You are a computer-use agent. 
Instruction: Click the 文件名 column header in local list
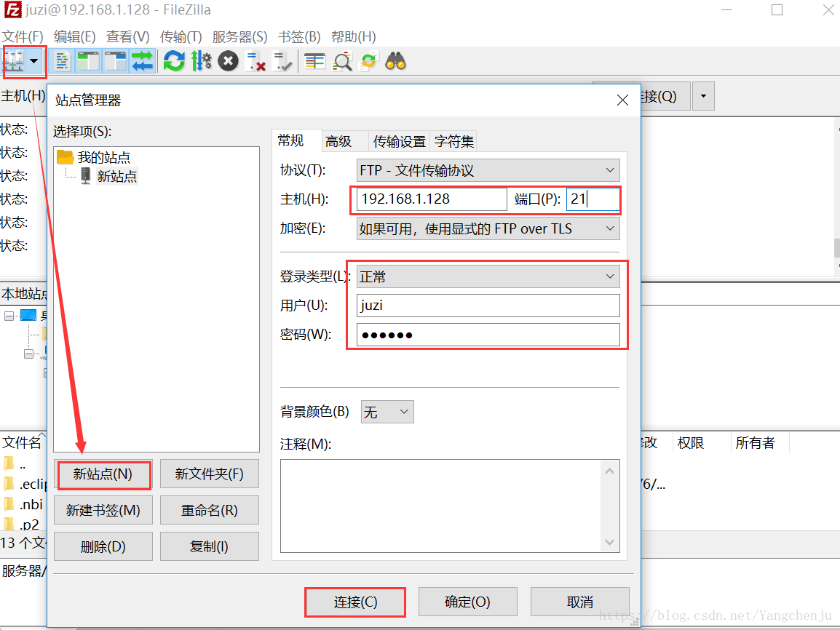click(22, 442)
